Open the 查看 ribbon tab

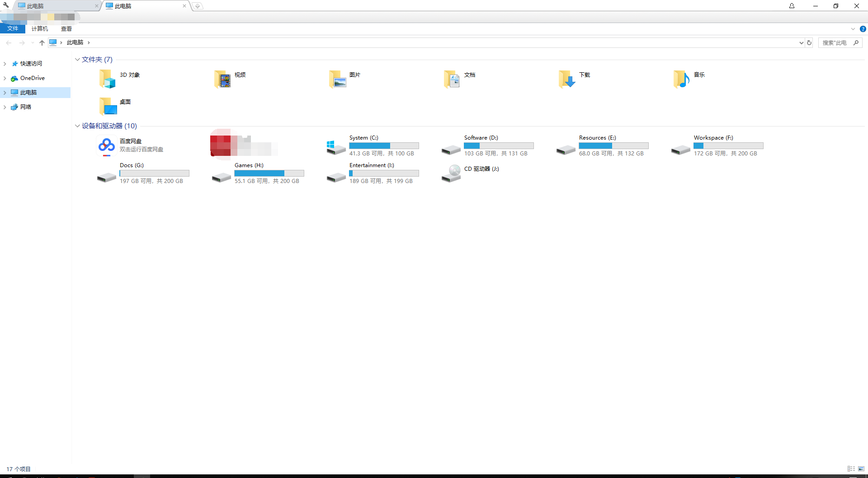click(66, 28)
